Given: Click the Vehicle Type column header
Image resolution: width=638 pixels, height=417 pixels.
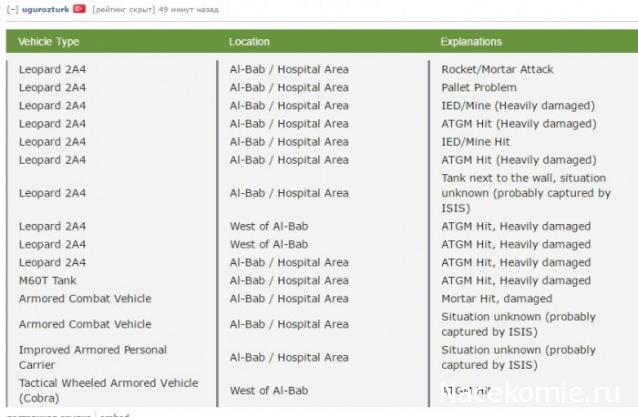Looking at the screenshot, I should (49, 42).
